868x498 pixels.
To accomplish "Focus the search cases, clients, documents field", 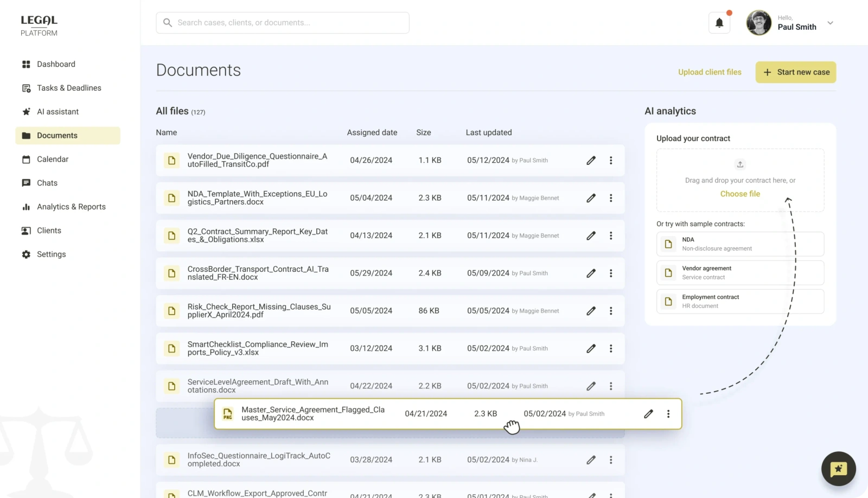I will coord(282,23).
